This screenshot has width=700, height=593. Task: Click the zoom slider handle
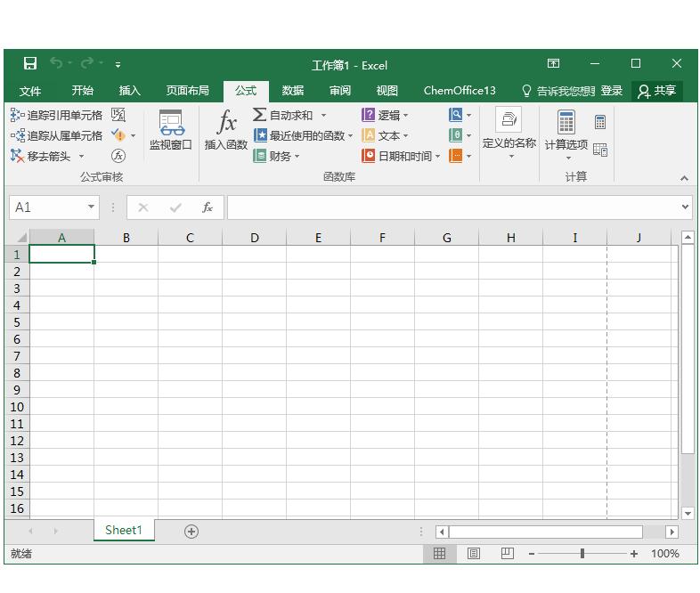click(x=582, y=554)
